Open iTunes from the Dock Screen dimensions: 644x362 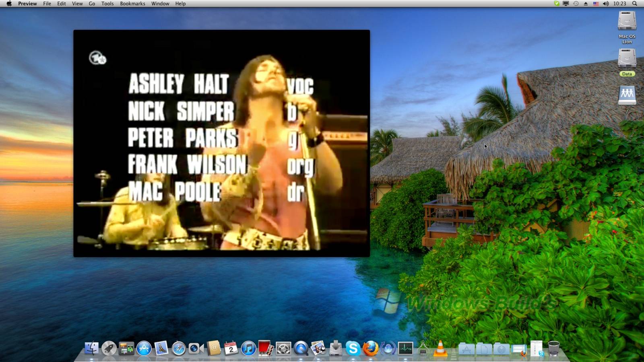(x=248, y=348)
